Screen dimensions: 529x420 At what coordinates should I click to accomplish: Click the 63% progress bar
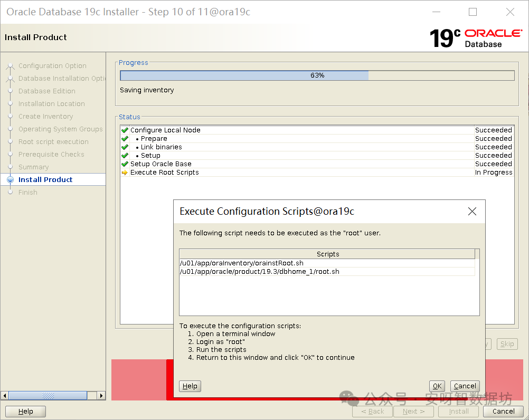(x=317, y=75)
